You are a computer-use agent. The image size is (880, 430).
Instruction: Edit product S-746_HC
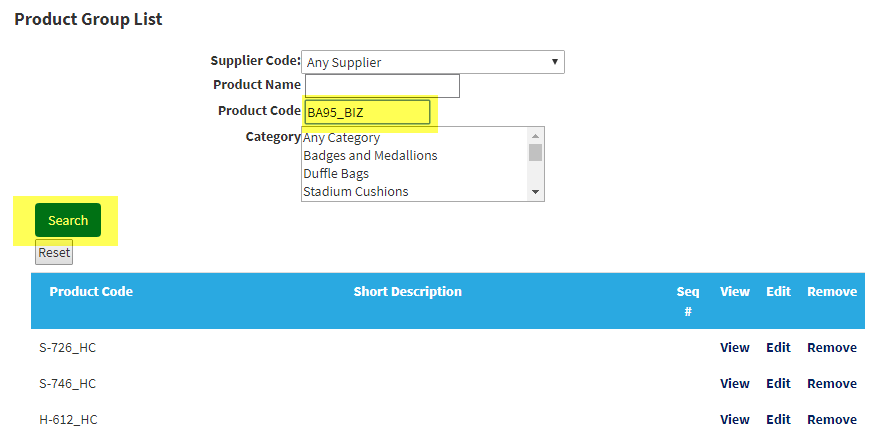[x=778, y=383]
